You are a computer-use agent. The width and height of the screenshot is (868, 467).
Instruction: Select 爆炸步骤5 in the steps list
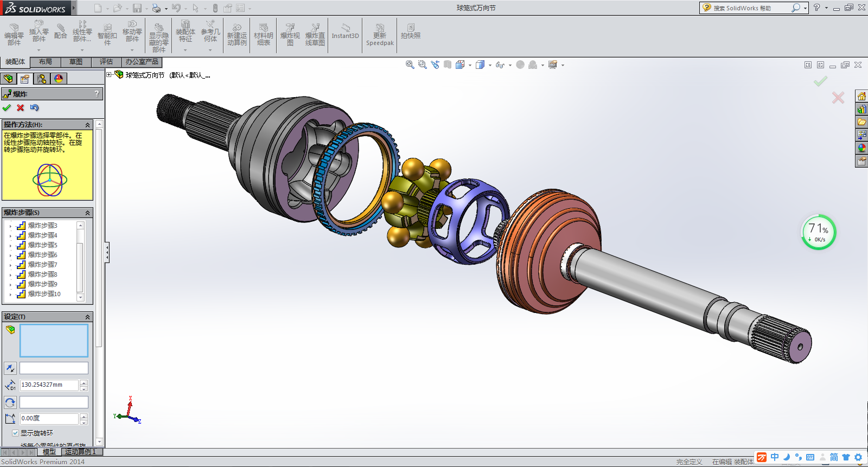[x=42, y=245]
